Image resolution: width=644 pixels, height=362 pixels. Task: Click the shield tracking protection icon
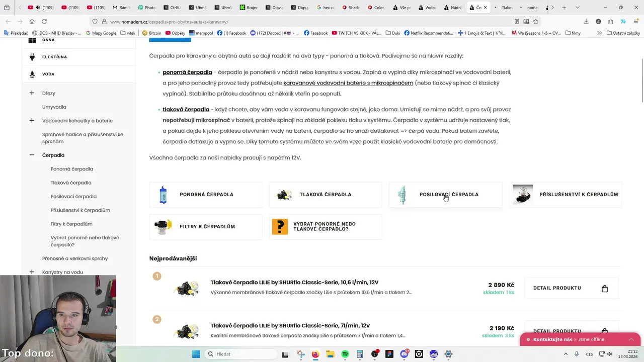95,22
